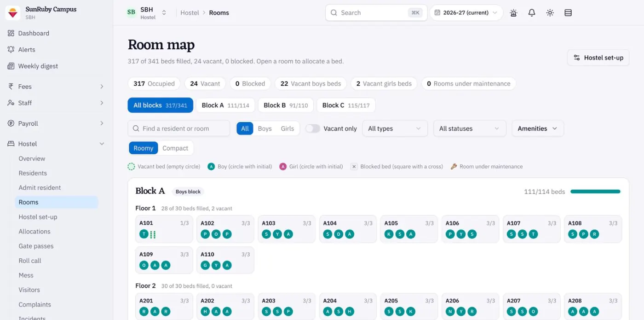Viewport: 644px width, 320px height.
Task: Click the Staff people icon
Action: tap(11, 103)
